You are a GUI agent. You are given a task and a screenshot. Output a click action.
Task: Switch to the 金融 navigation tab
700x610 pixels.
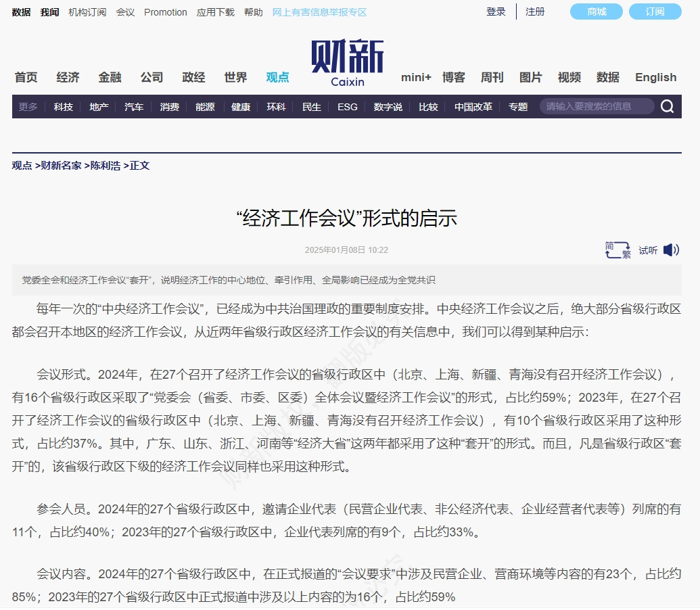[109, 77]
